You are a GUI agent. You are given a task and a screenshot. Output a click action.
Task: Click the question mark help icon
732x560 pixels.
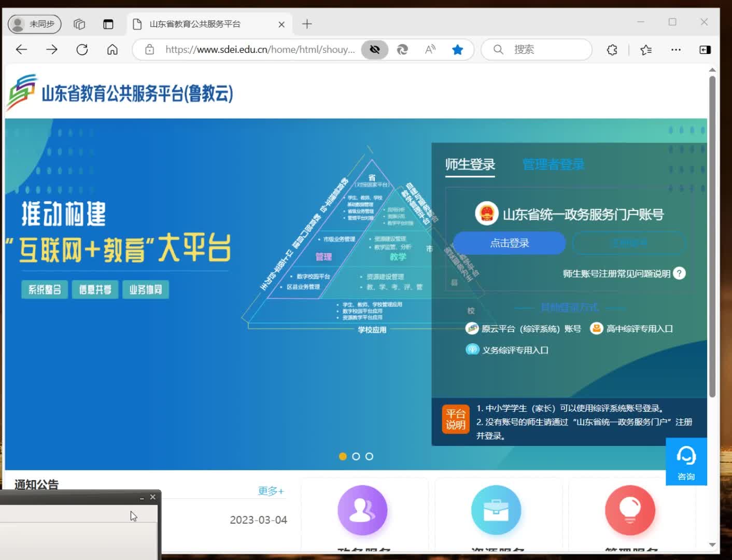coord(679,273)
